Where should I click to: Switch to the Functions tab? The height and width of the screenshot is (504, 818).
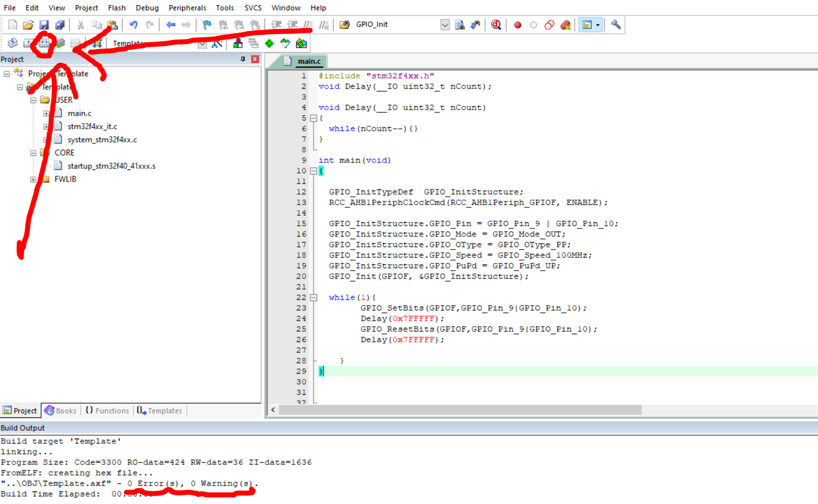point(107,411)
